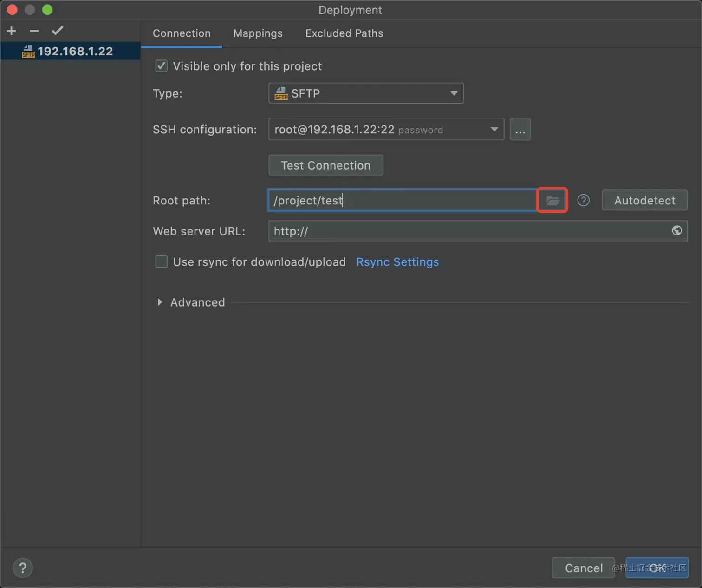Open the Type SFTP dropdown
Screen dimensions: 702x588
pyautogui.click(x=366, y=93)
